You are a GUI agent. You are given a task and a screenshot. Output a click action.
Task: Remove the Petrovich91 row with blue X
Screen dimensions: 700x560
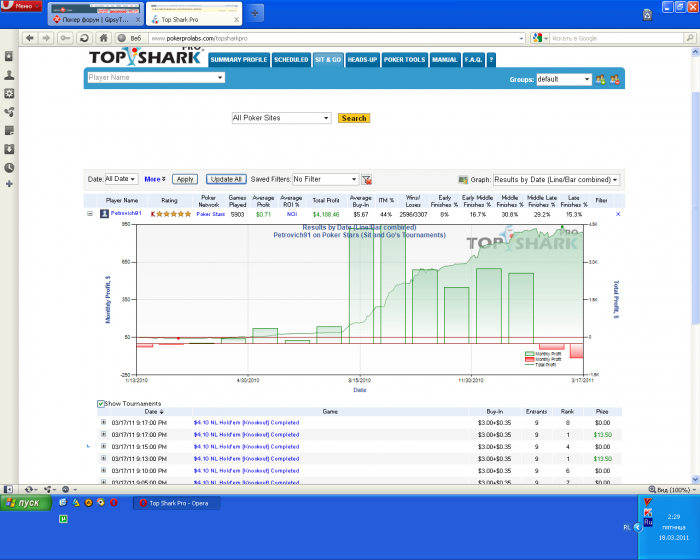click(x=618, y=214)
